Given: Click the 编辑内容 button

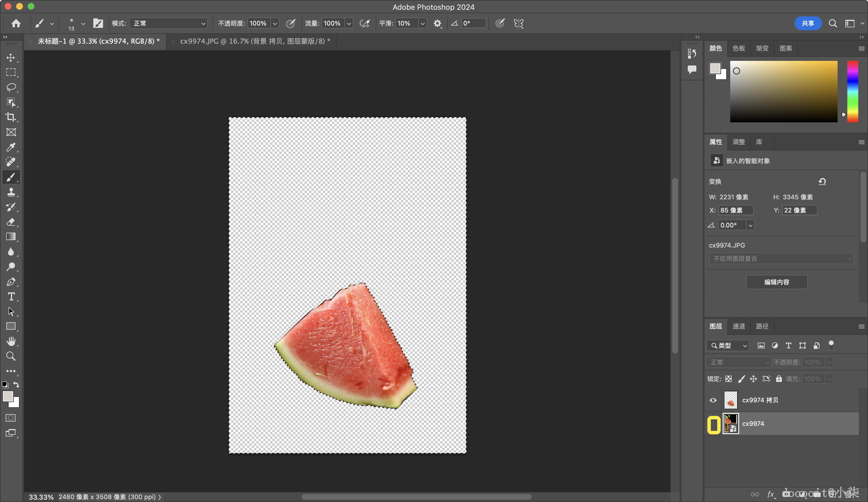Looking at the screenshot, I should coord(776,282).
